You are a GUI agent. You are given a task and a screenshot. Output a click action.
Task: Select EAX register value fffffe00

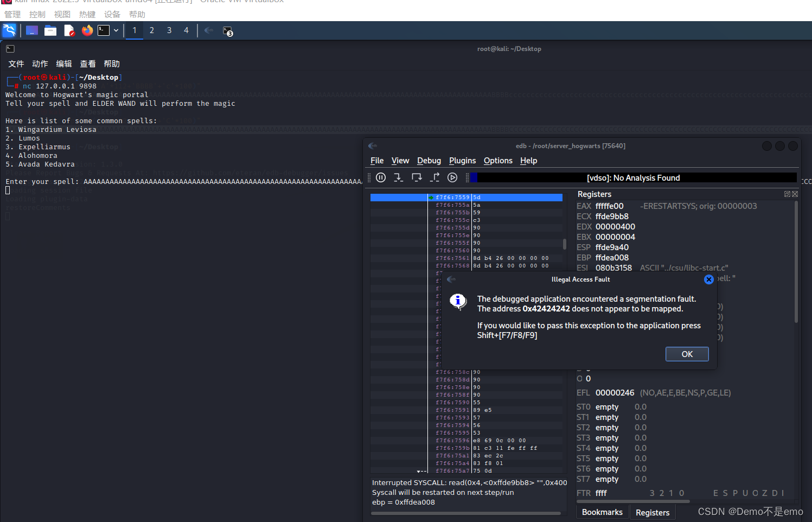click(x=610, y=206)
